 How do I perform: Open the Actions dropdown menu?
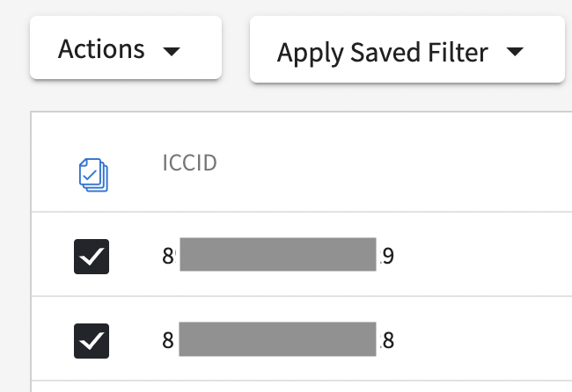pos(126,47)
